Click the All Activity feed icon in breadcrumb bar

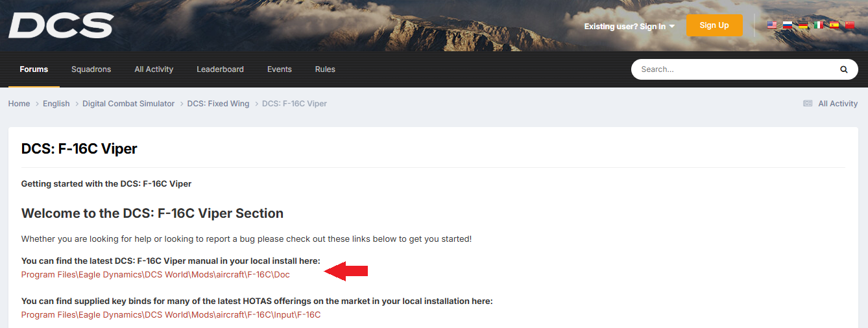(x=808, y=104)
